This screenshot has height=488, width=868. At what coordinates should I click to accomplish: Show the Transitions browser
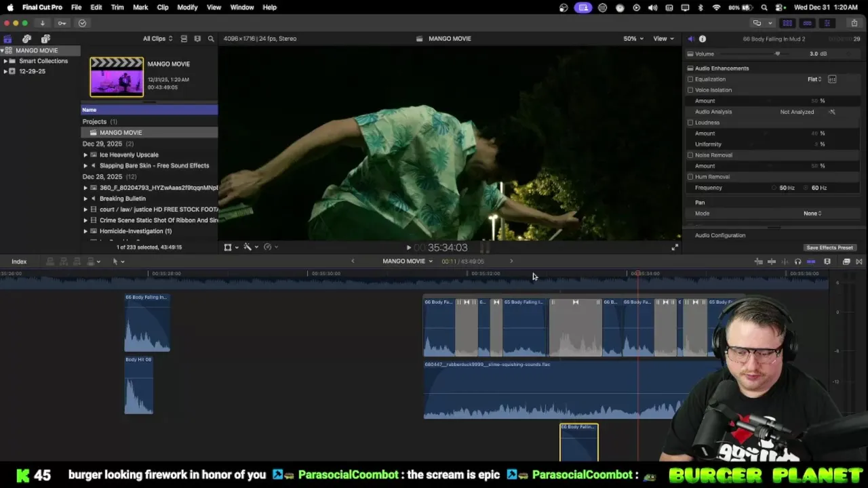point(859,262)
